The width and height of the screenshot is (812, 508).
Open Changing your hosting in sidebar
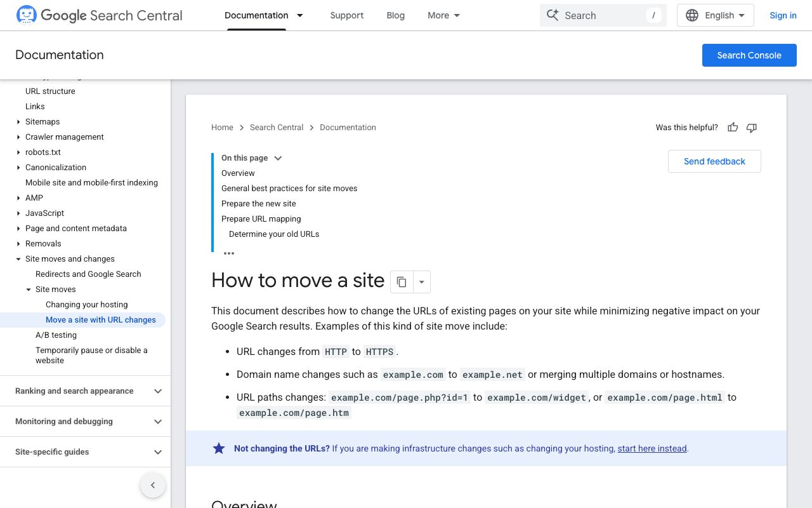point(87,305)
